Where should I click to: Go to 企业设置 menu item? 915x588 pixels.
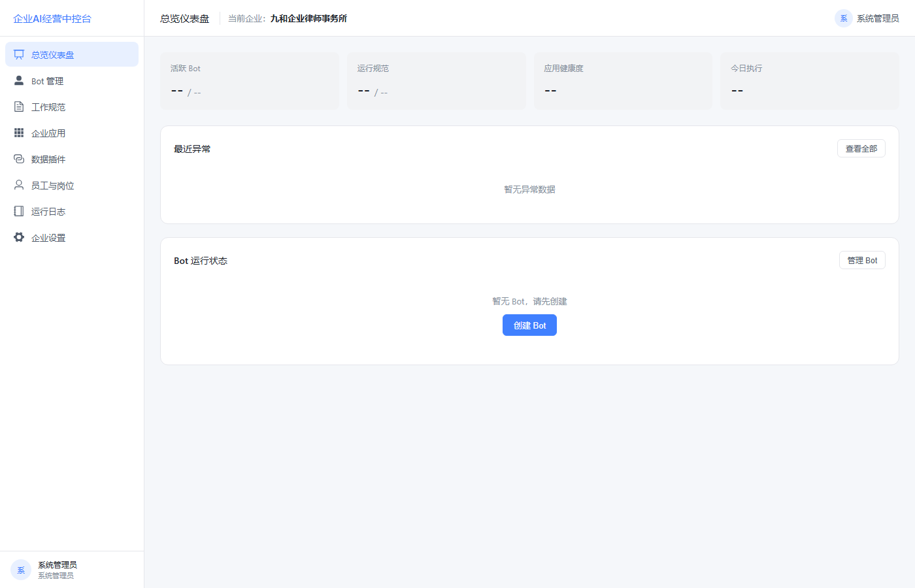pyautogui.click(x=72, y=237)
